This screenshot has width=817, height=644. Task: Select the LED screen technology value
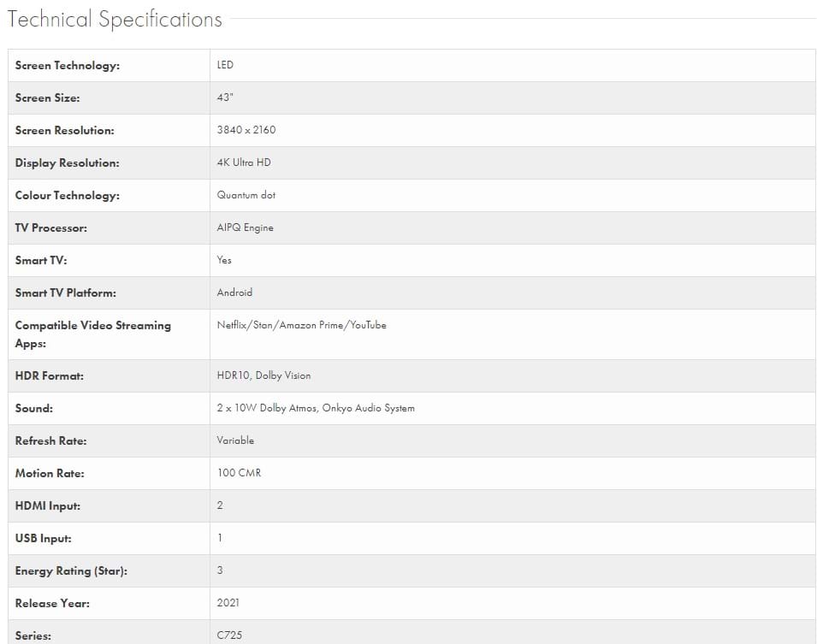click(225, 65)
